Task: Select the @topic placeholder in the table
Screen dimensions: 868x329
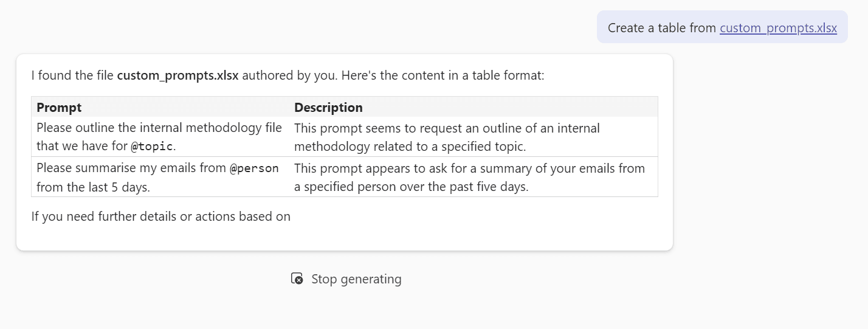Action: (x=152, y=146)
